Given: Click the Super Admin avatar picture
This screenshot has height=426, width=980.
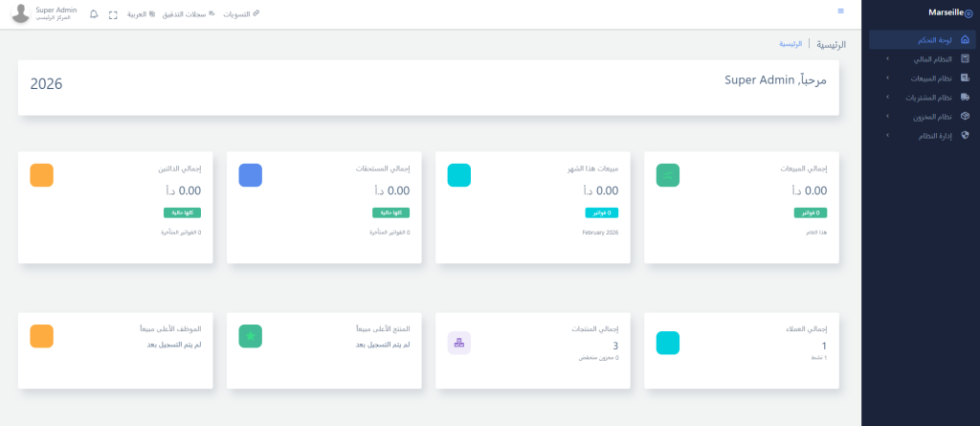Looking at the screenshot, I should tap(20, 14).
